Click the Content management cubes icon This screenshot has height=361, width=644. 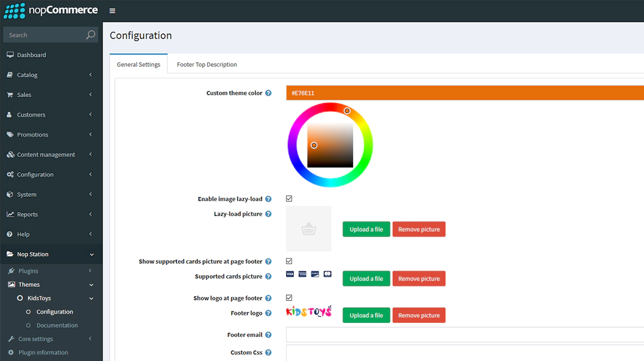point(10,154)
